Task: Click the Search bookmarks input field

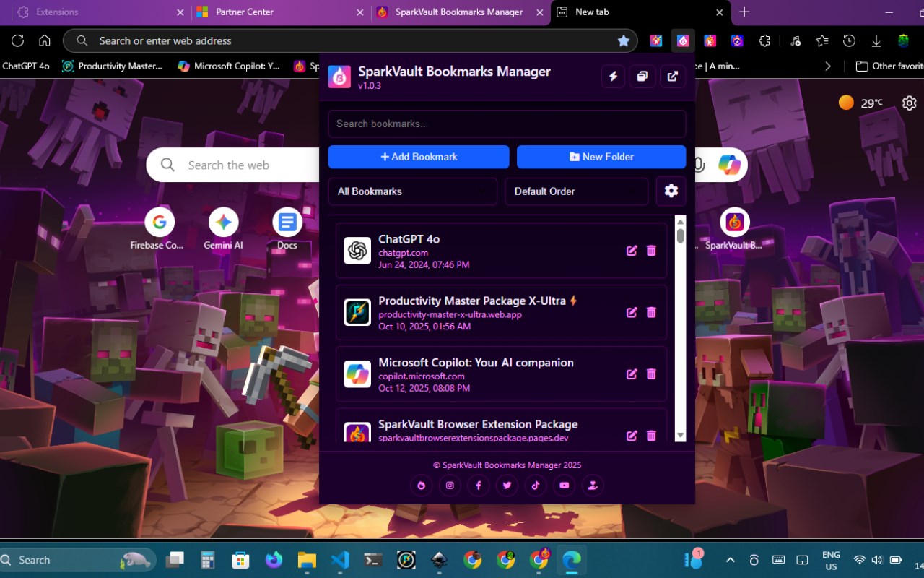Action: pos(507,124)
